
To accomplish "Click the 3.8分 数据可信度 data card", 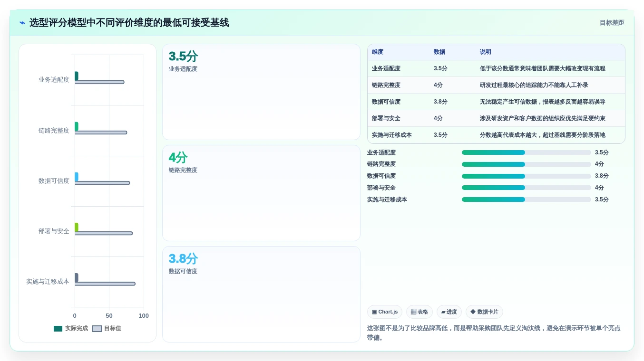I will (x=261, y=294).
